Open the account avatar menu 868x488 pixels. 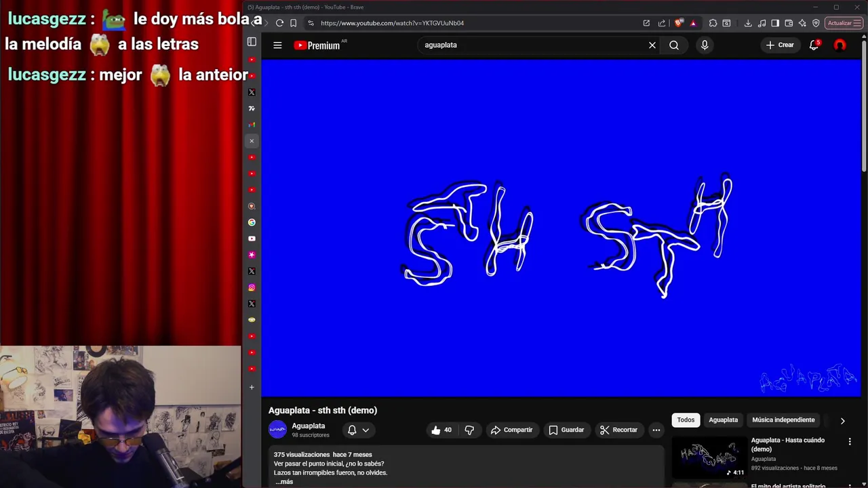click(840, 45)
